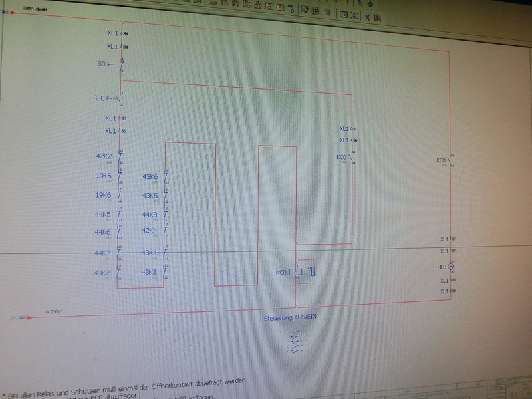This screenshot has height=399, width=532.
Task: Select the KC0 relay coil symbol
Action: pos(298,273)
